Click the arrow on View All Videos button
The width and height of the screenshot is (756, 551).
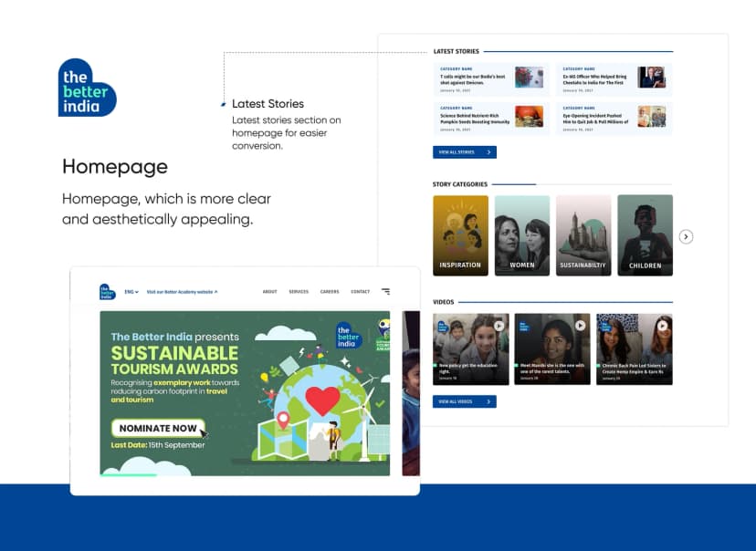tap(488, 401)
